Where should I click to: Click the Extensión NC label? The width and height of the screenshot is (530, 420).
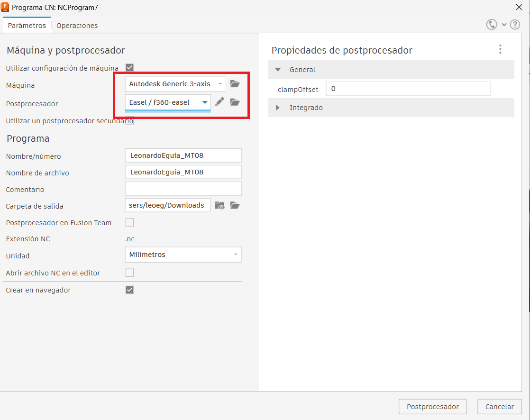(x=28, y=239)
